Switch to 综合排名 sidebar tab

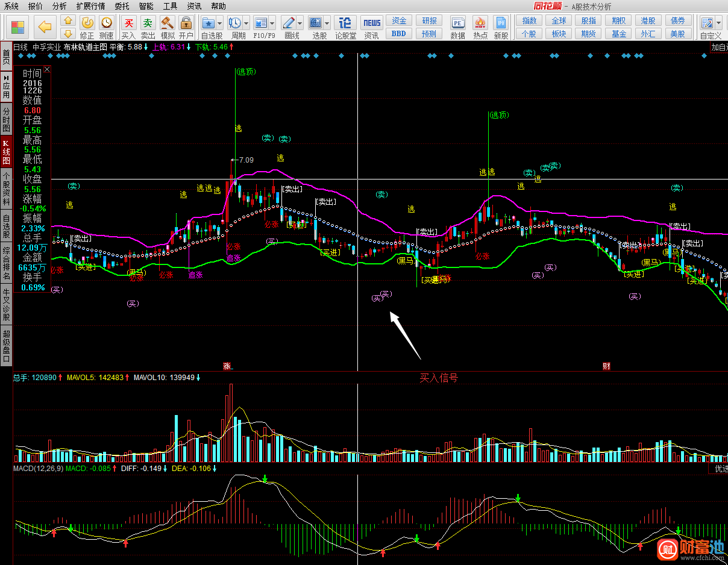(x=6, y=264)
